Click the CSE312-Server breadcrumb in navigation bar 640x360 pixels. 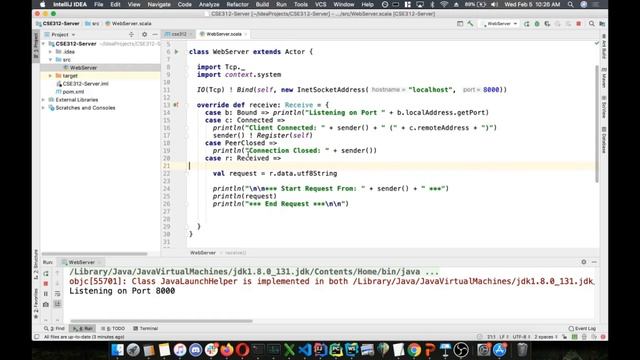point(58,24)
